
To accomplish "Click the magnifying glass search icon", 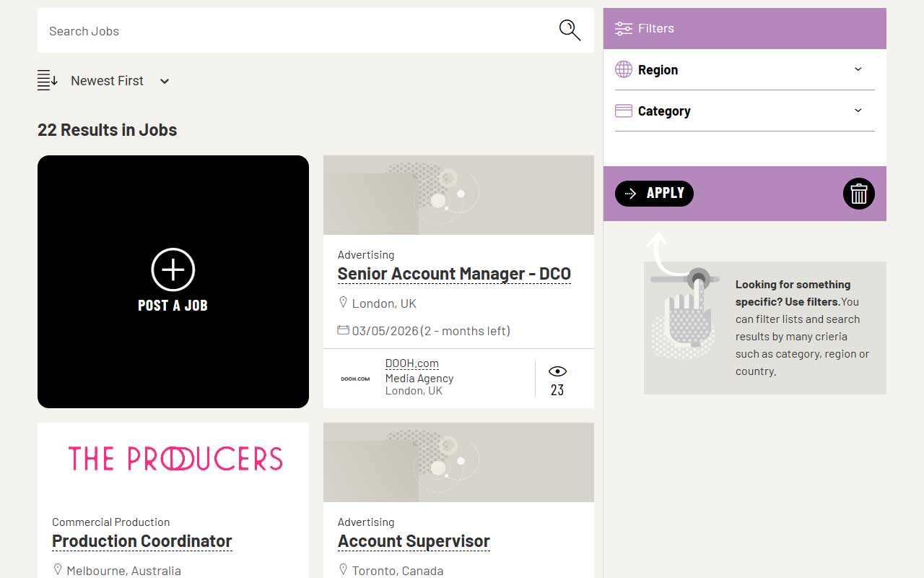I will click(x=570, y=30).
